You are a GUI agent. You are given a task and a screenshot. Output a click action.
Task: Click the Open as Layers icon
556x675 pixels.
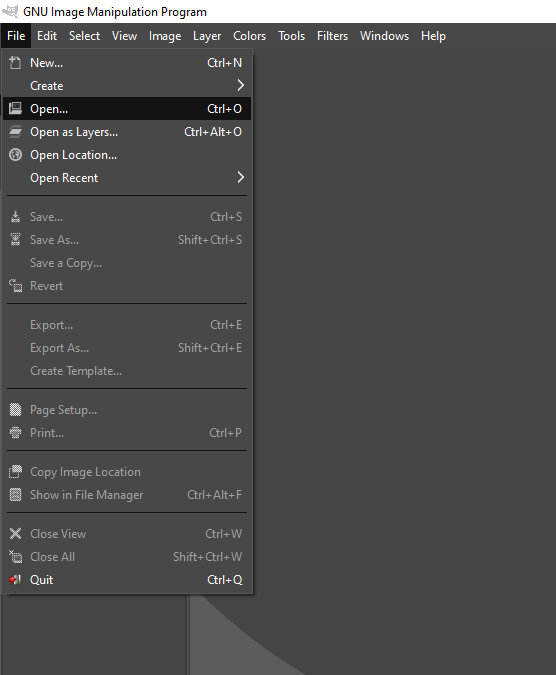pos(15,132)
